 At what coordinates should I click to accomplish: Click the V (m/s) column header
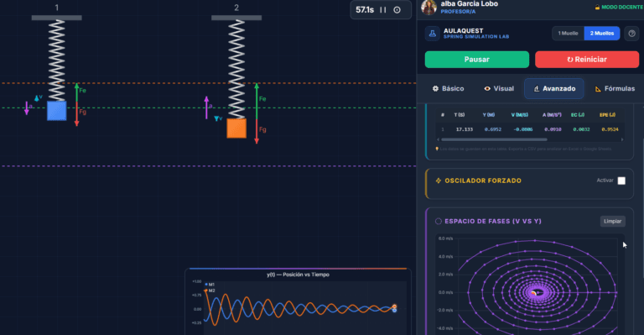[520, 115]
